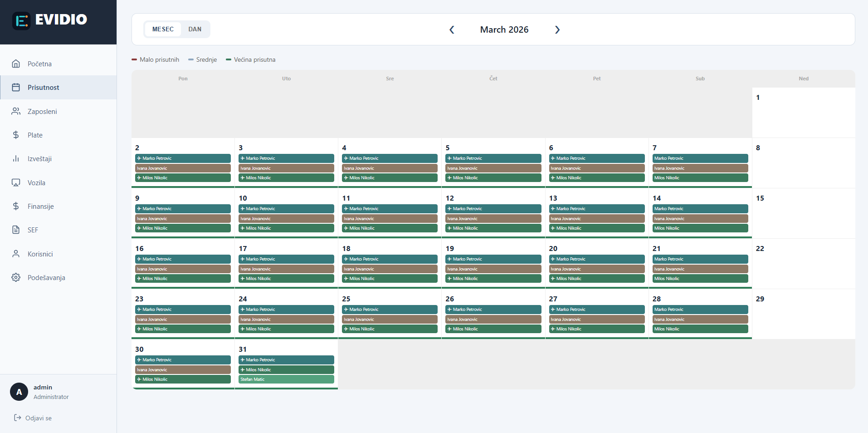Click the Korisnici user icon
The width and height of the screenshot is (868, 433).
[16, 254]
